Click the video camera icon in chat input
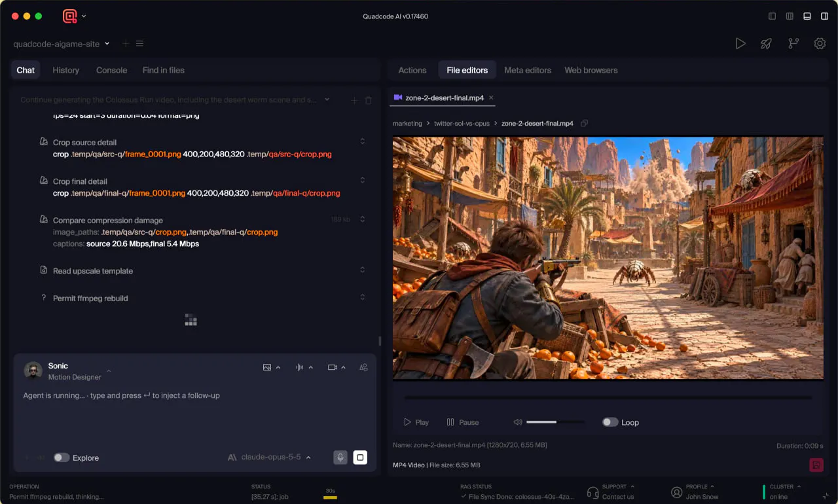 (333, 367)
